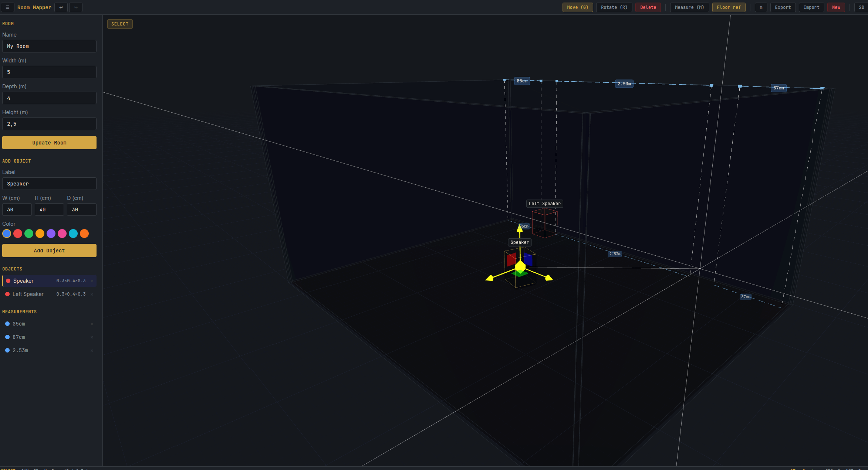Pick the purple color swatch
Screen dimensions: 868x470
coord(51,234)
